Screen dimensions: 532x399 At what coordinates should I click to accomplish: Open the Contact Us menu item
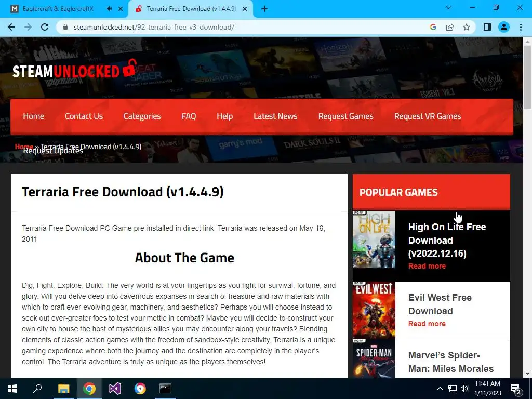pos(84,116)
